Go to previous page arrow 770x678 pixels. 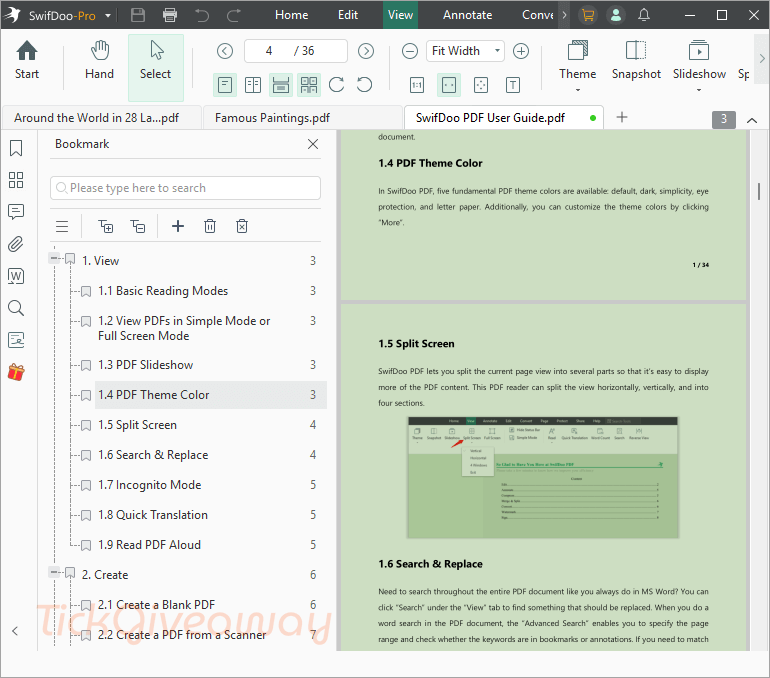tap(225, 51)
